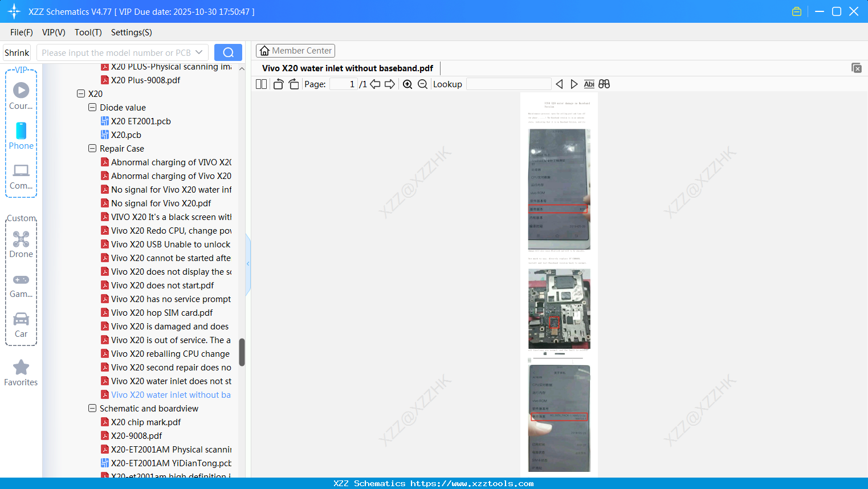Rotate the page counterclockwise

tap(278, 84)
